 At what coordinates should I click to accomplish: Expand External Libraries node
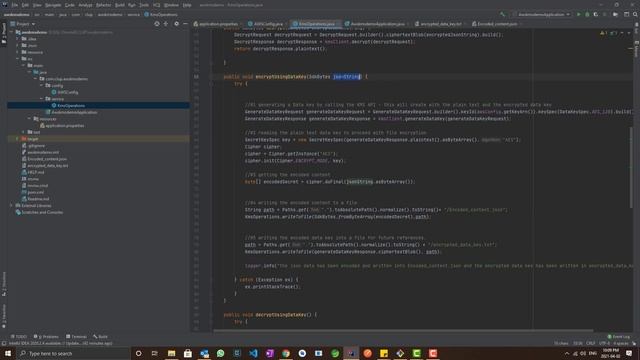pos(11,206)
